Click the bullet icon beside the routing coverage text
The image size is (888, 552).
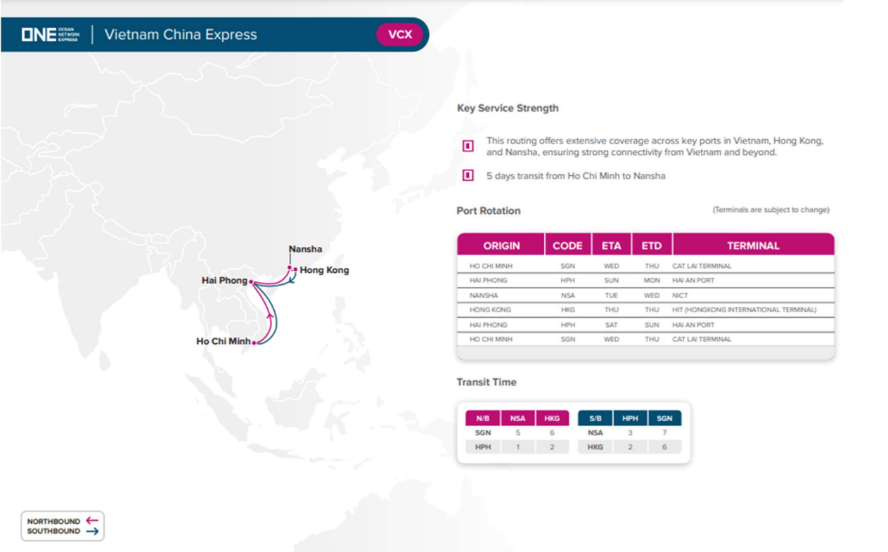(x=467, y=146)
